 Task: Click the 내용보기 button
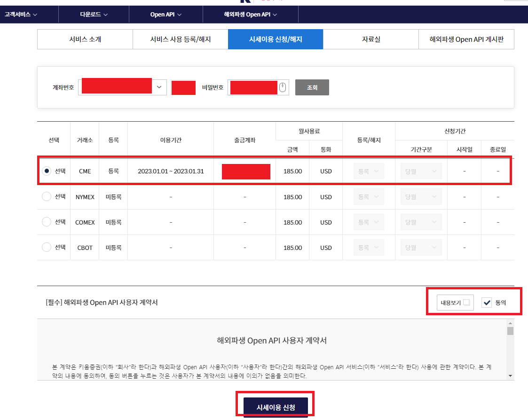click(455, 303)
